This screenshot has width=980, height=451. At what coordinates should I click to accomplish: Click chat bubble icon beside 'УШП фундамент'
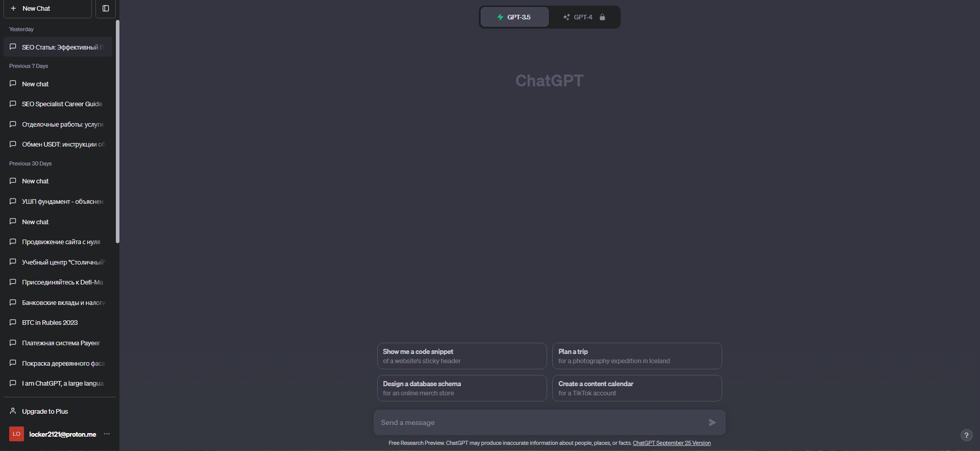[13, 201]
